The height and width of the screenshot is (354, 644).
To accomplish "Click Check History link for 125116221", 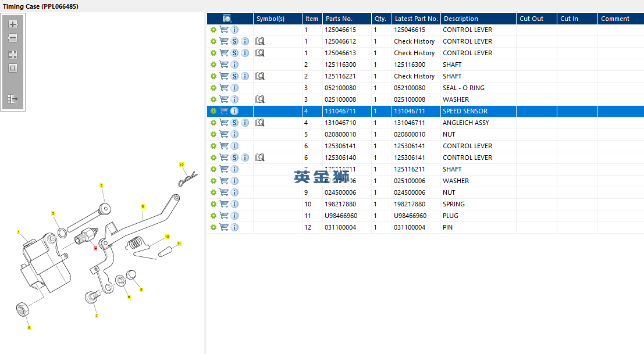I will (414, 76).
